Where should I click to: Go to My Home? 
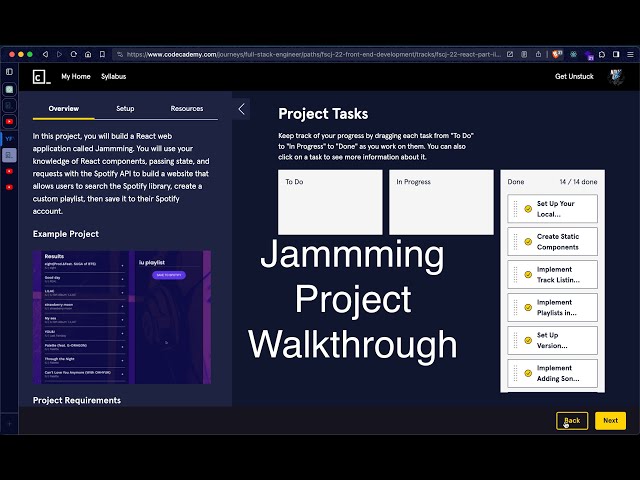point(76,76)
